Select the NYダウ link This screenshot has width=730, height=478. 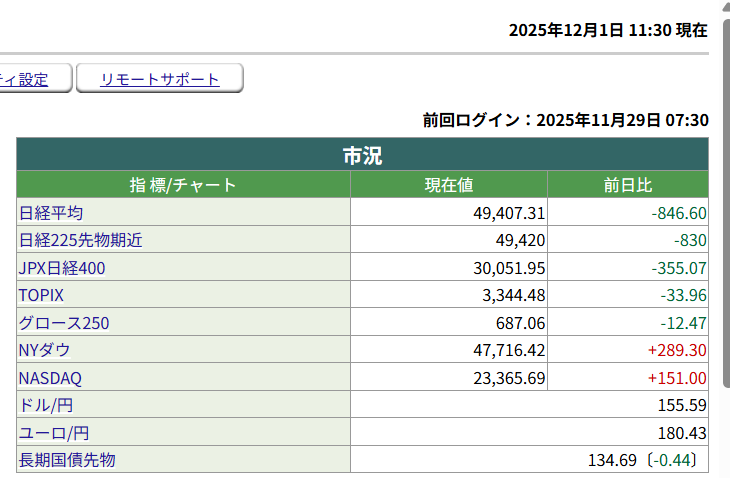45,350
